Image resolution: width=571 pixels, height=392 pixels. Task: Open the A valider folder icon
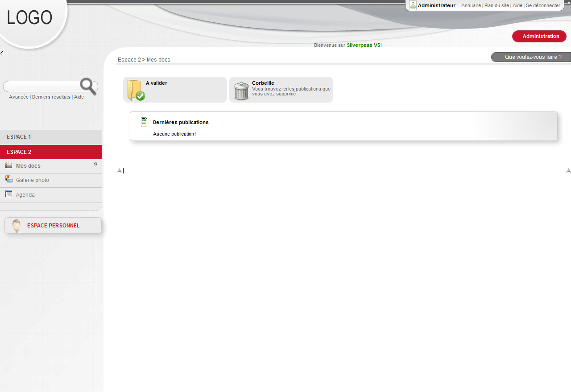[136, 90]
